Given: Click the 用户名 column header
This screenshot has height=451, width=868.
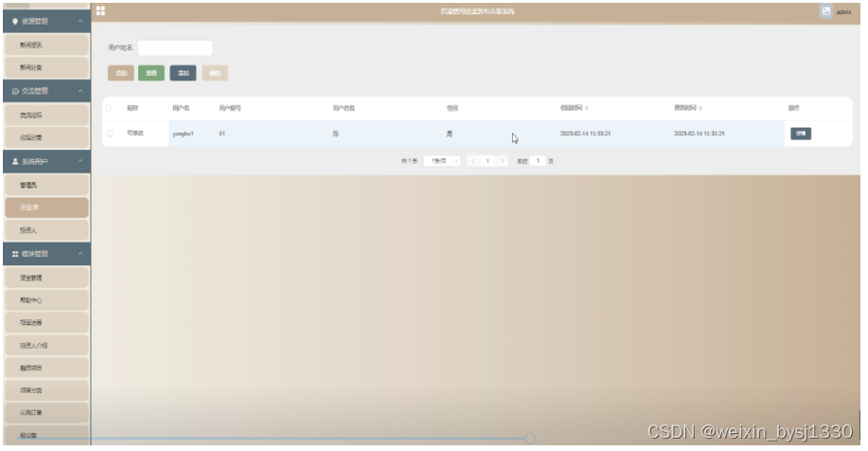Looking at the screenshot, I should 181,108.
